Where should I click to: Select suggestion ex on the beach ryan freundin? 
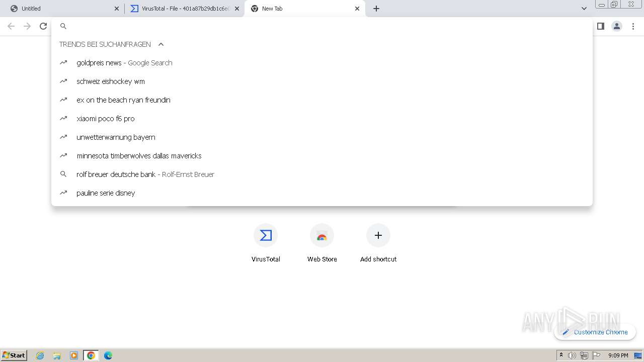point(322,100)
